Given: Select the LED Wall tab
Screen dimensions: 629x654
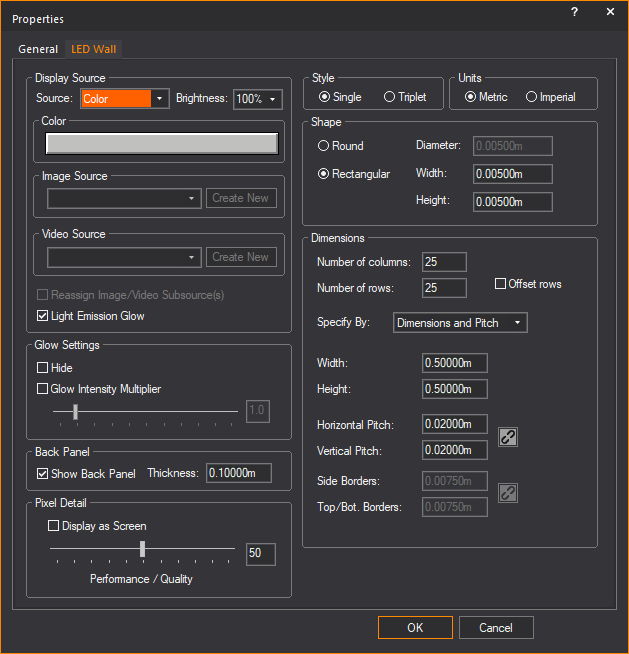Looking at the screenshot, I should [x=95, y=49].
